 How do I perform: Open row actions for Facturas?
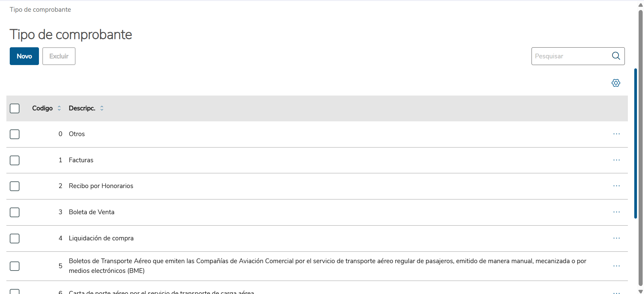tap(616, 160)
